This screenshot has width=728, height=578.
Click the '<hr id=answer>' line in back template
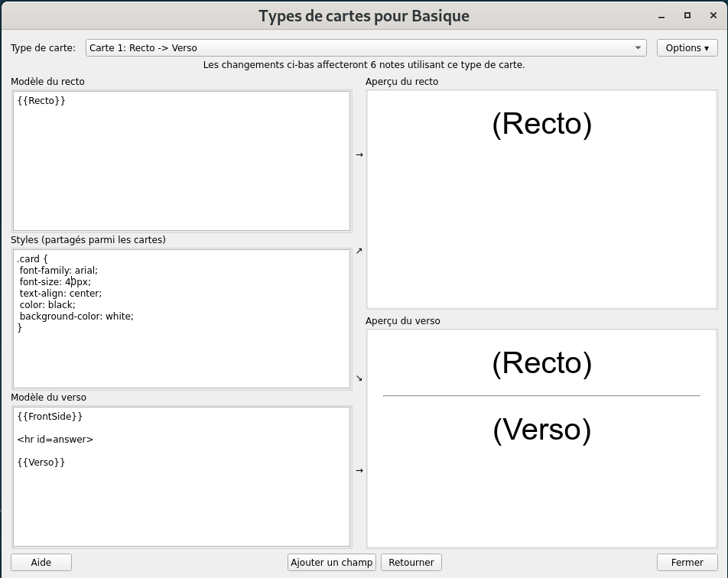click(x=55, y=439)
